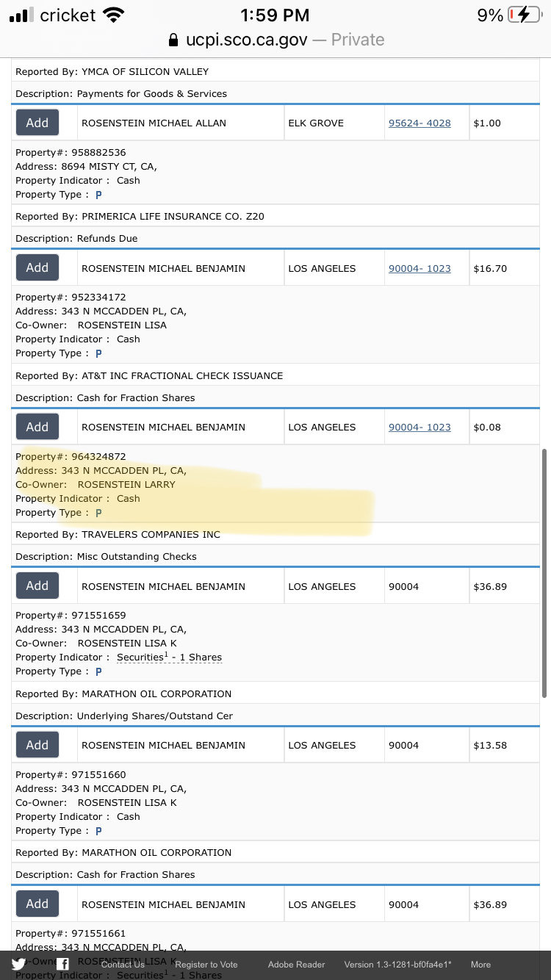Select Reported By: YMCA OF SILICON VALLEY
The image size is (551, 980).
coord(112,71)
